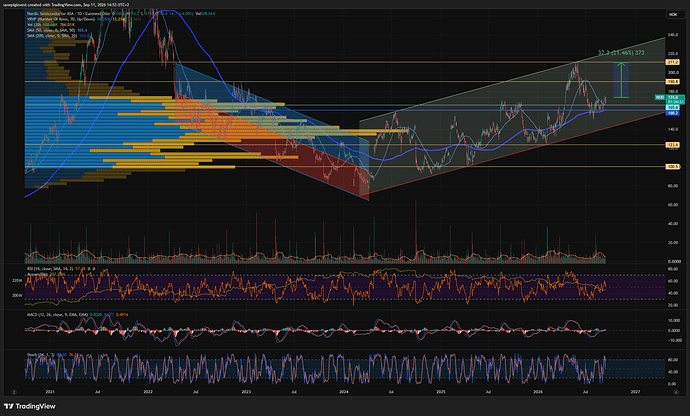This screenshot has width=690, height=416.
Task: Click the 174.0 current price label
Action: click(x=675, y=97)
